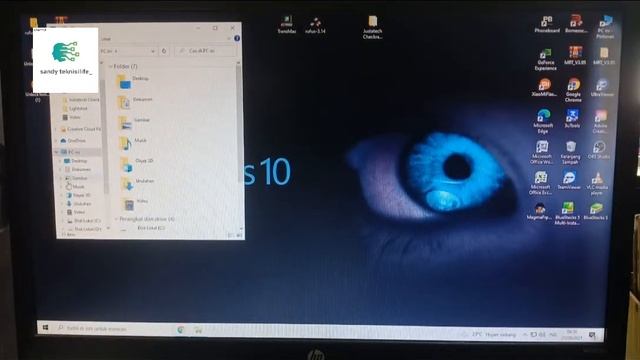Image resolution: width=640 pixels, height=360 pixels.
Task: Open the UltraViewer desktop shortcut
Action: (602, 88)
